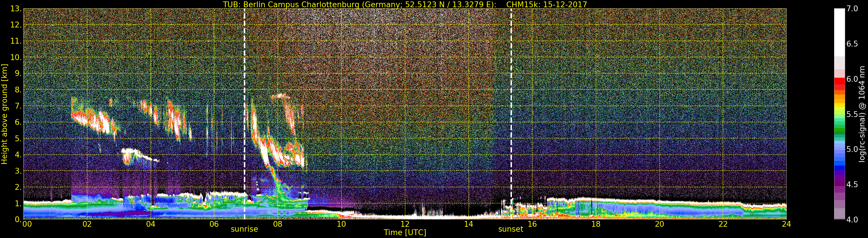Click the "24" time axis tick label
The image size is (868, 238).
click(x=786, y=224)
